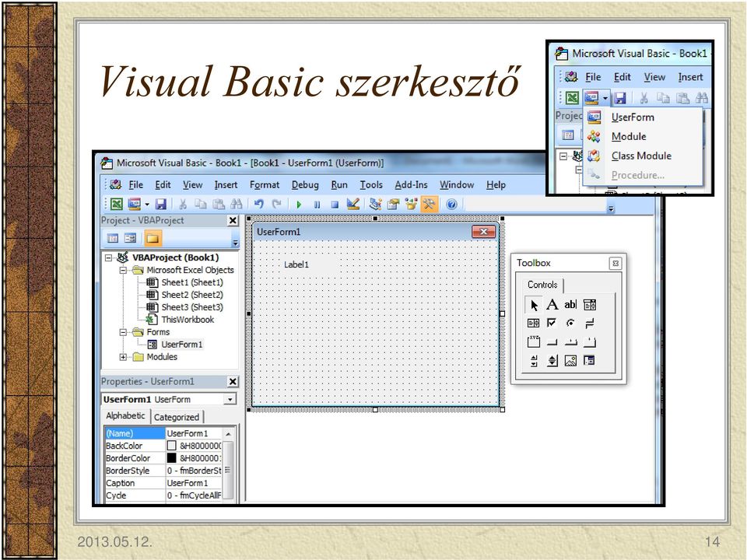This screenshot has width=747, height=560.
Task: Switch to the Alphabetic properties tab
Action: [x=126, y=415]
